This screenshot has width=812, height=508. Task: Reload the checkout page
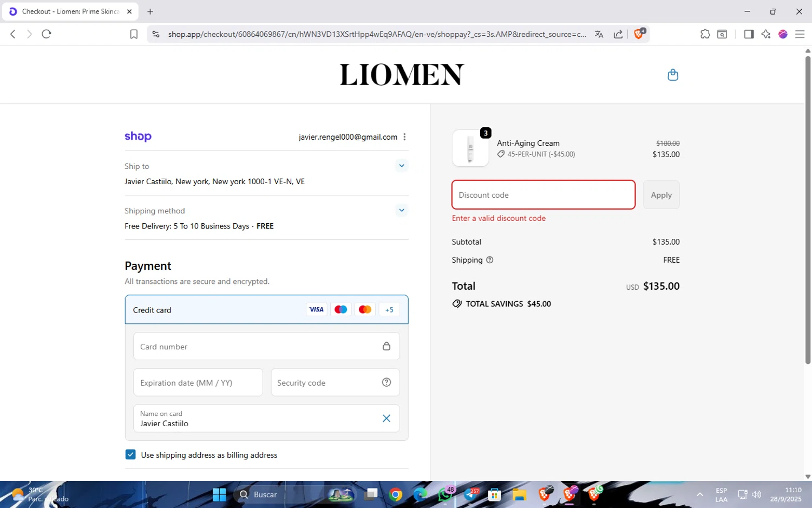click(x=47, y=34)
